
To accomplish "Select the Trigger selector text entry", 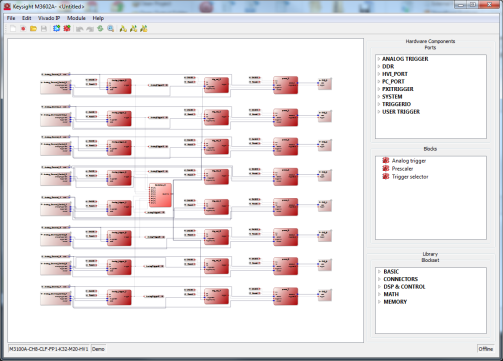I will coord(410,177).
